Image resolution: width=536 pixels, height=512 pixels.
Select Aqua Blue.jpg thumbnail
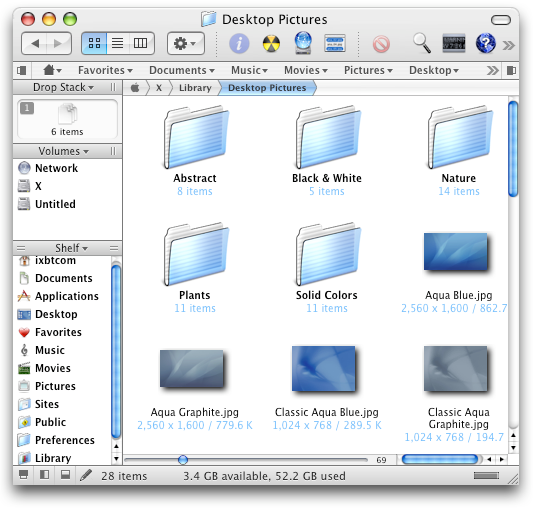pyautogui.click(x=456, y=252)
